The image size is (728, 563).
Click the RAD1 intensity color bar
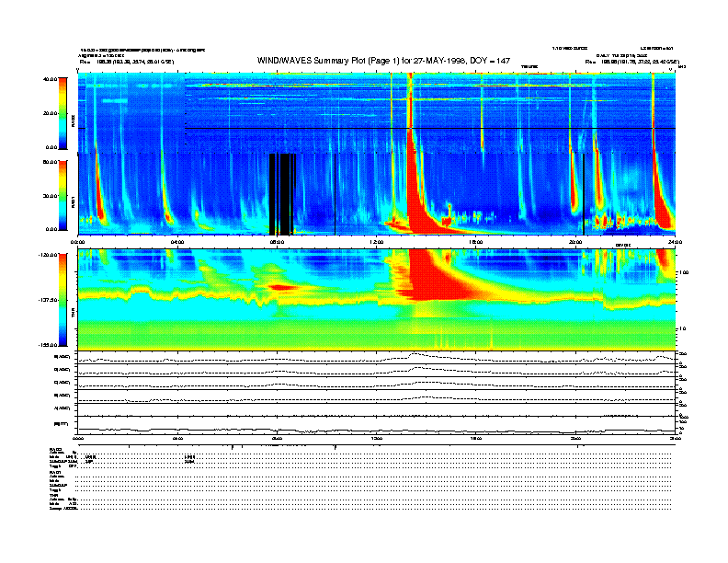pos(63,195)
